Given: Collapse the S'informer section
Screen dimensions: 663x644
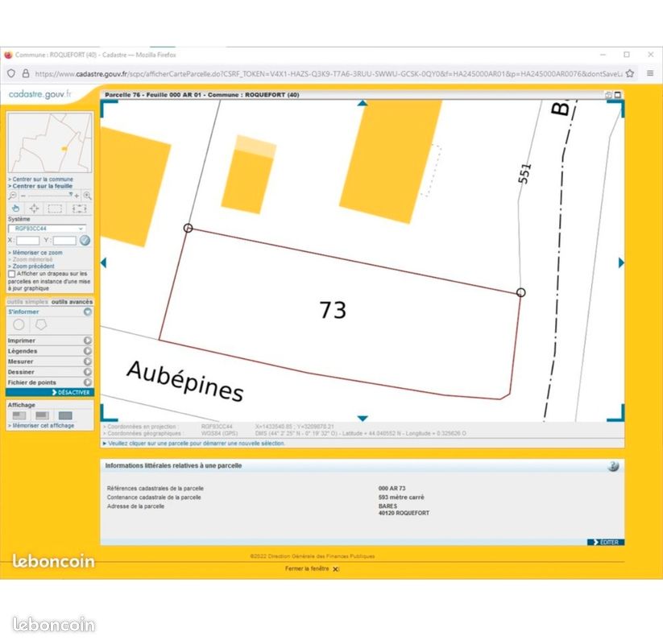Looking at the screenshot, I should point(88,312).
